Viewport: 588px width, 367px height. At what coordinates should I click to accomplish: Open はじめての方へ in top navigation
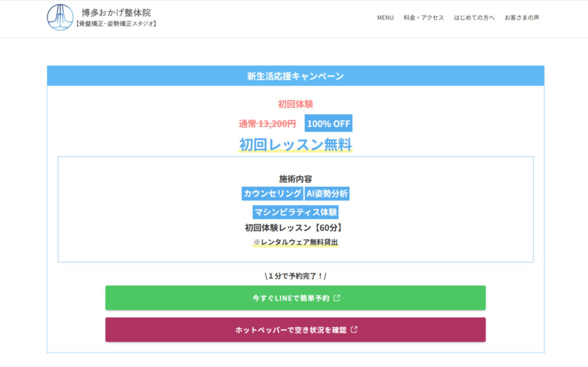coord(474,18)
